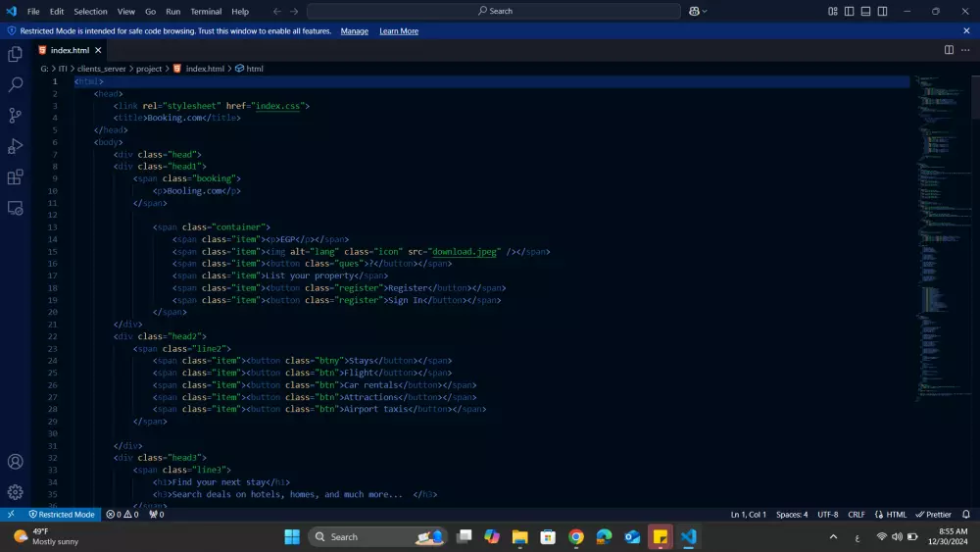The width and height of the screenshot is (980, 552).
Task: Open the Manage gear icon
Action: click(x=15, y=492)
